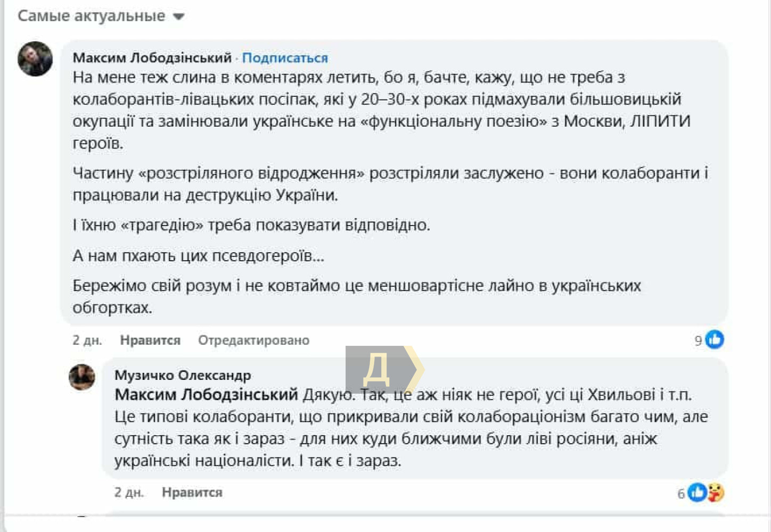This screenshot has width=771, height=532.
Task: Open the Музичко Олександр author name link
Action: click(x=183, y=375)
